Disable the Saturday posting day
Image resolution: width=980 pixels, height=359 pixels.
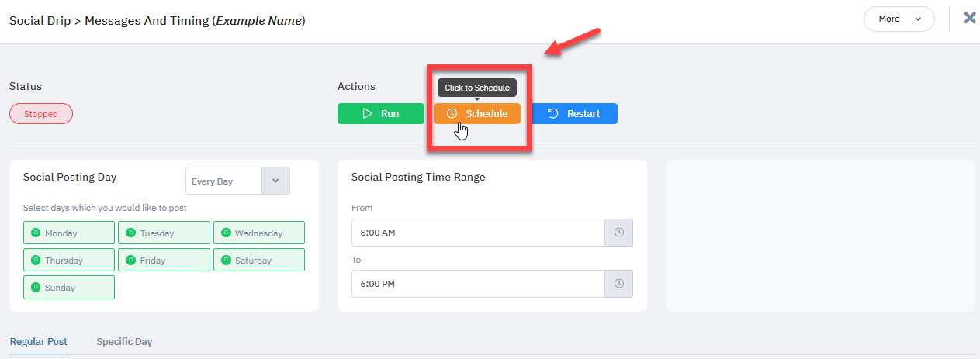click(259, 260)
